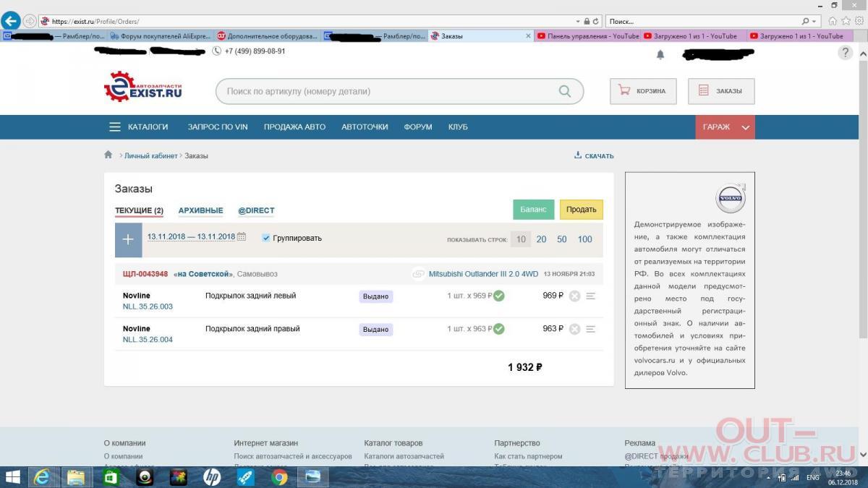Screen dimensions: 868x488
Task: Open the help question mark icon
Action: 845,53
